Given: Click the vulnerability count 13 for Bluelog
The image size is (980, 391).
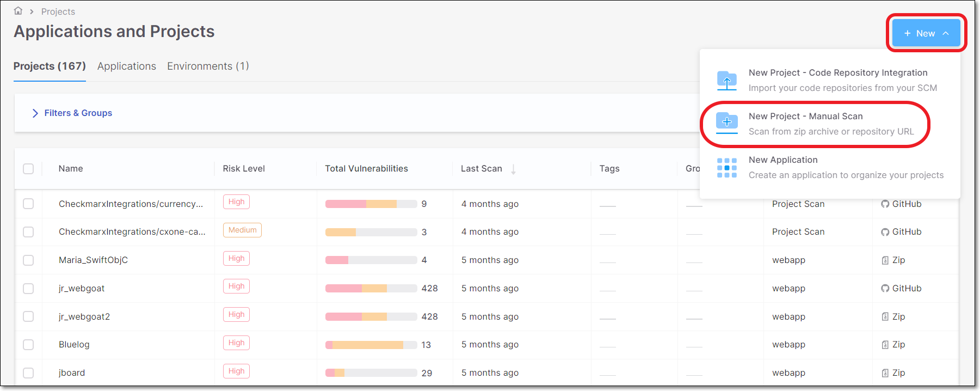Looking at the screenshot, I should [426, 345].
